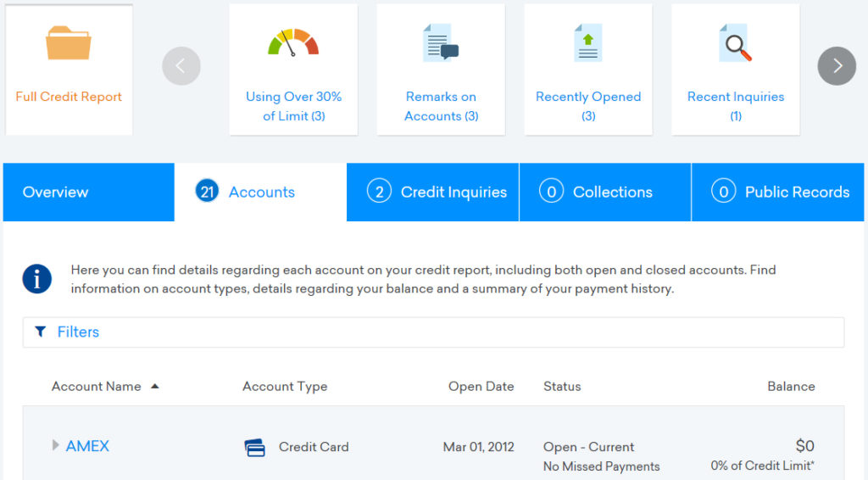Toggle Account Name sort arrow
The width and height of the screenshot is (868, 480).
[x=155, y=387]
